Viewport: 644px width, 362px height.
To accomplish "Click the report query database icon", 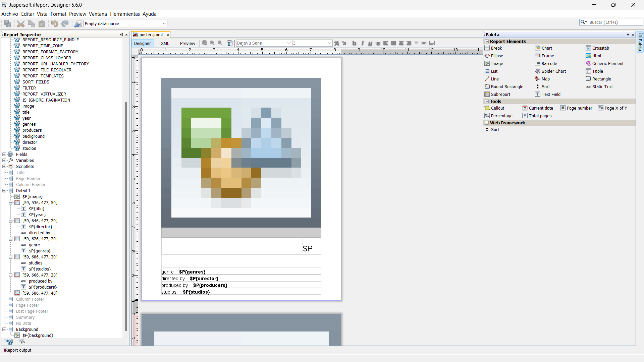I will coord(205,43).
